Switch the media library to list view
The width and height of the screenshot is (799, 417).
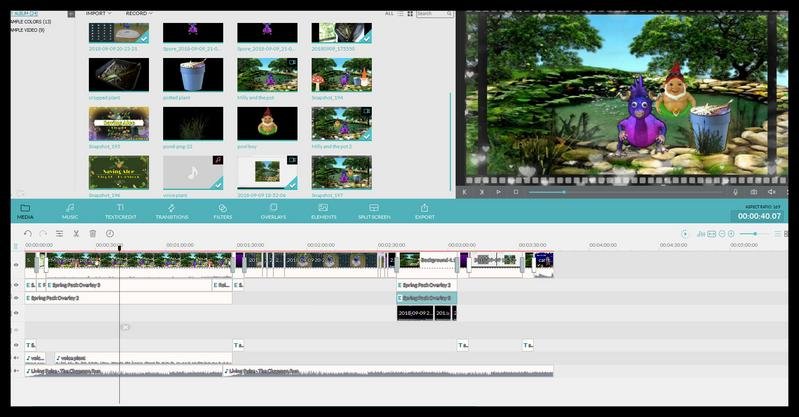tap(401, 13)
